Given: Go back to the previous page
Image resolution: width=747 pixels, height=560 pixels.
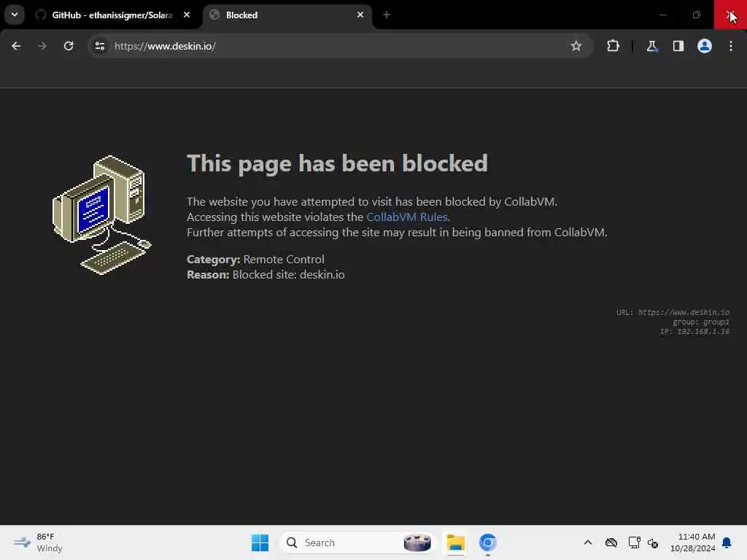Looking at the screenshot, I should pyautogui.click(x=16, y=46).
